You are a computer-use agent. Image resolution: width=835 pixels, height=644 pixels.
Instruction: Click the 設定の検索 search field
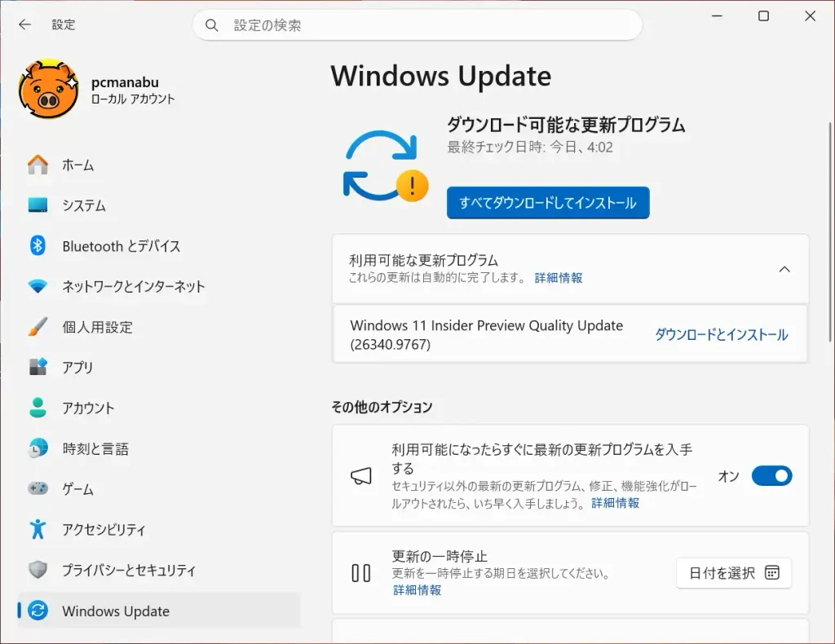tap(417, 25)
